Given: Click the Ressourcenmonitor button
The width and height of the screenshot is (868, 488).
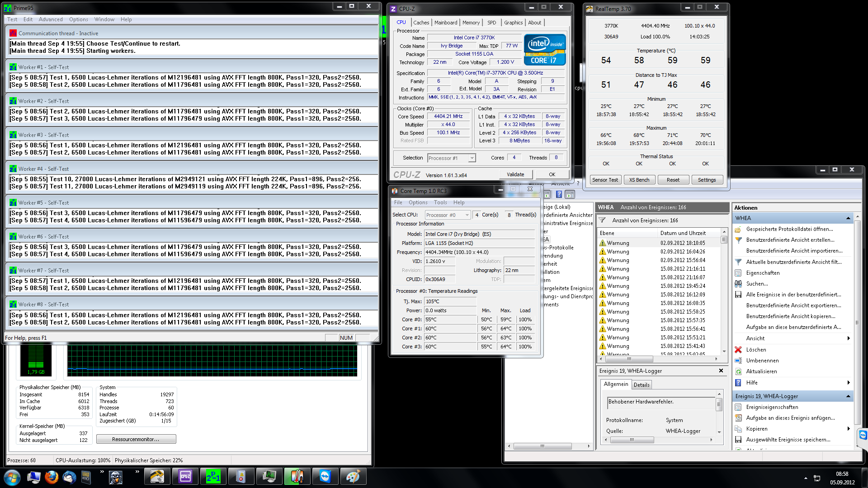Looking at the screenshot, I should coord(136,439).
